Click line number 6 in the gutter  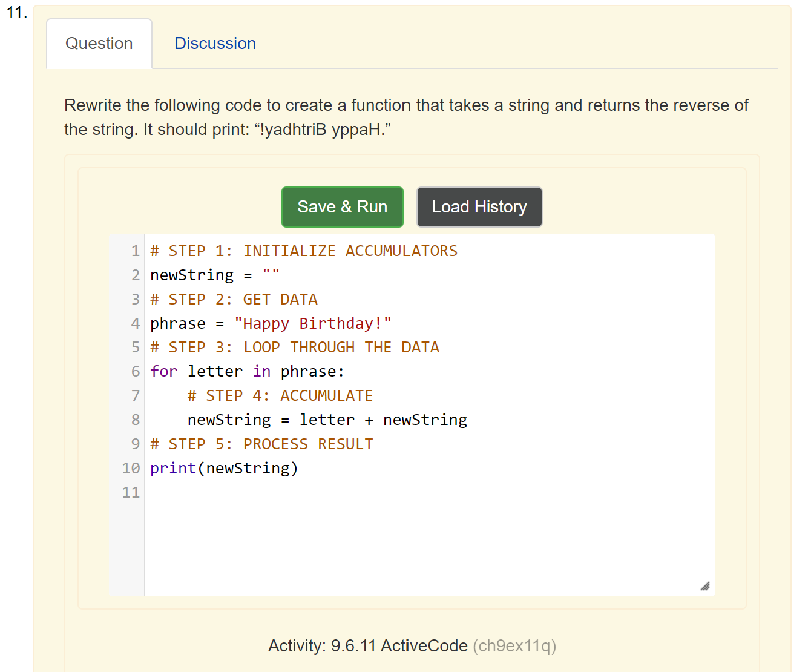pos(134,371)
